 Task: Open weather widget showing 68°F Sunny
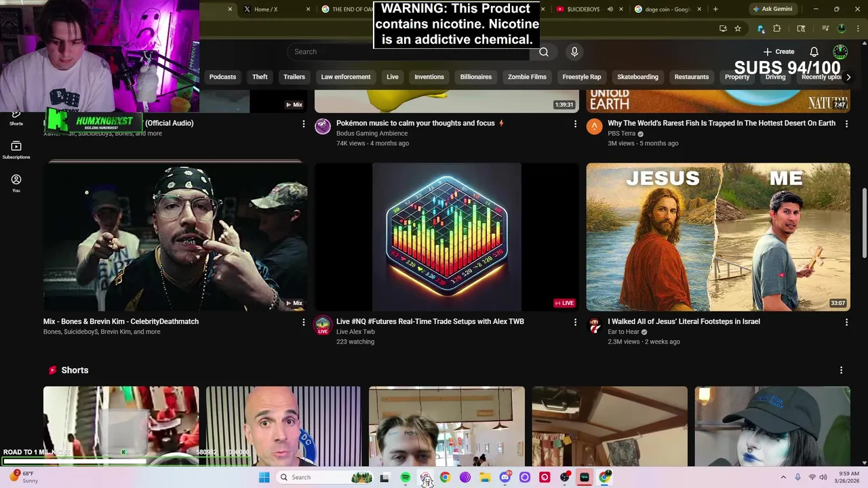[24, 477]
